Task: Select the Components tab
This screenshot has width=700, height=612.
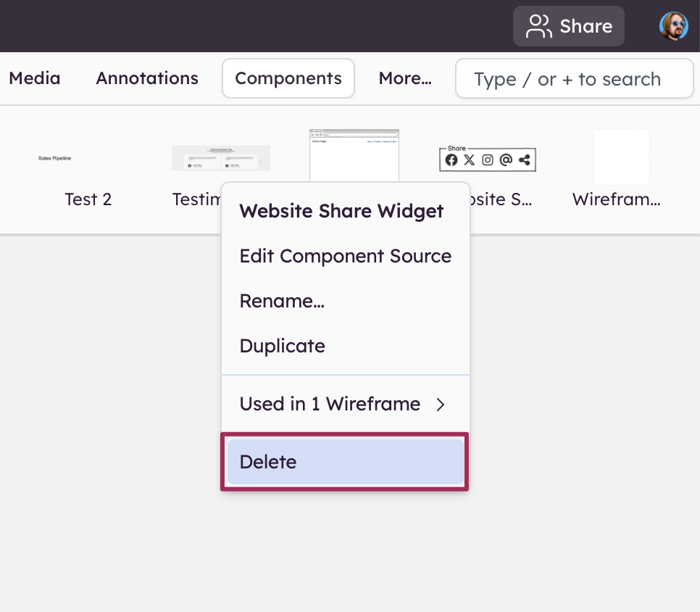Action: pyautogui.click(x=288, y=78)
